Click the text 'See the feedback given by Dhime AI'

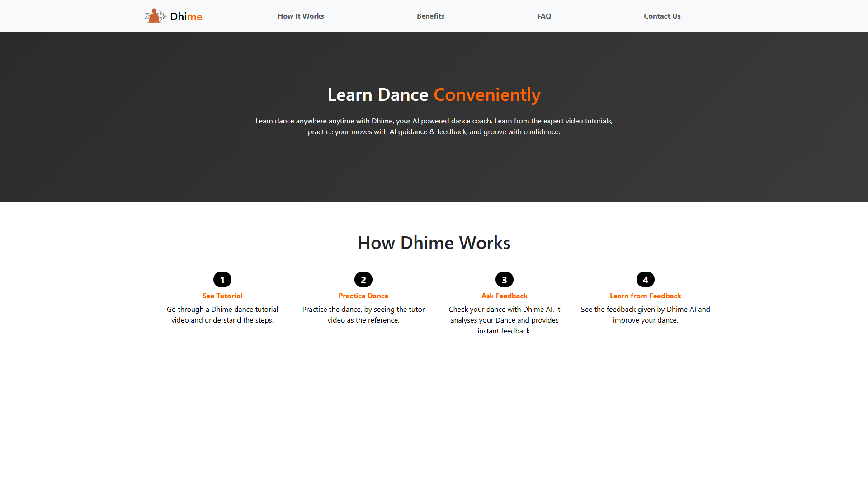638,309
